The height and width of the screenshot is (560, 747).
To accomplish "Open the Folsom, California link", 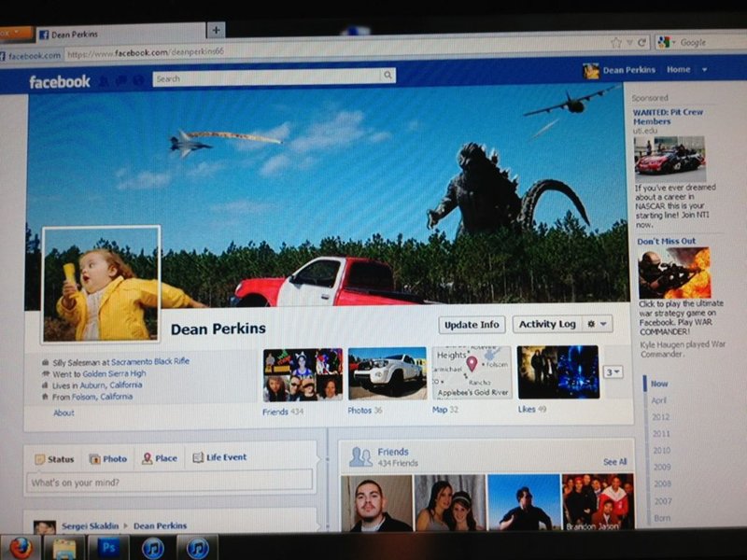I will [103, 396].
